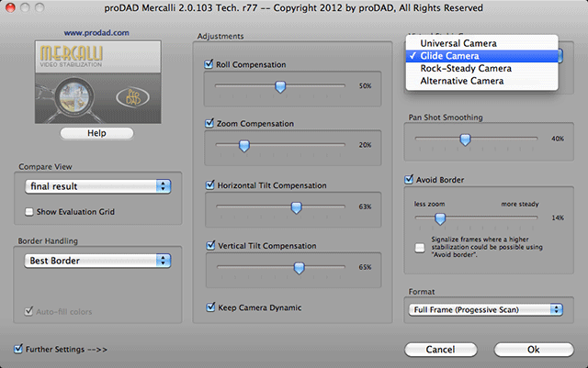Click the Roll Compensation slider handle
Viewport: 588px width, 368px height.
tap(280, 87)
